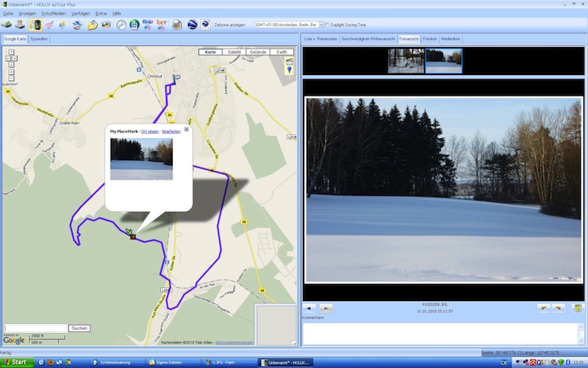Switch the map to Satellit view
The width and height of the screenshot is (588, 368).
[234, 52]
